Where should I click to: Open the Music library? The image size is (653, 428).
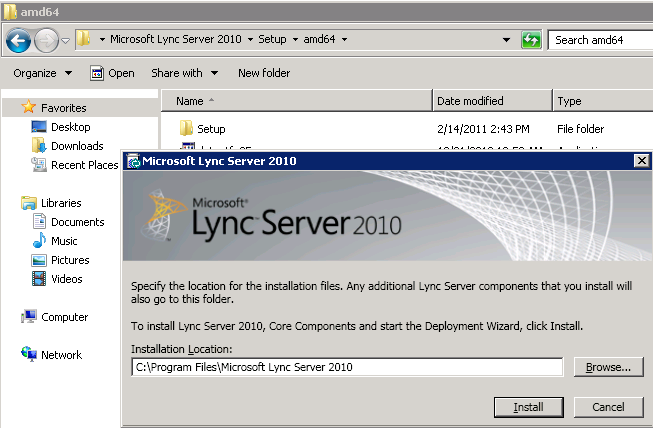click(x=64, y=241)
